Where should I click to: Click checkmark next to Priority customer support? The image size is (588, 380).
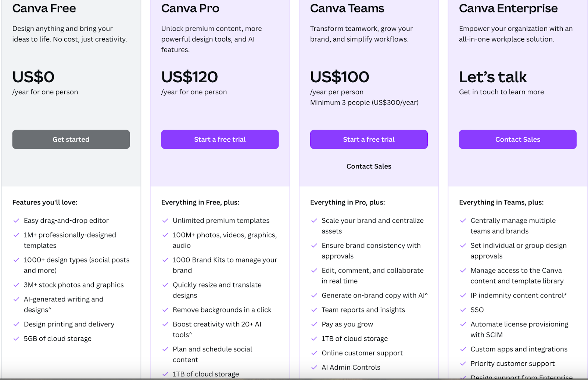coord(463,363)
